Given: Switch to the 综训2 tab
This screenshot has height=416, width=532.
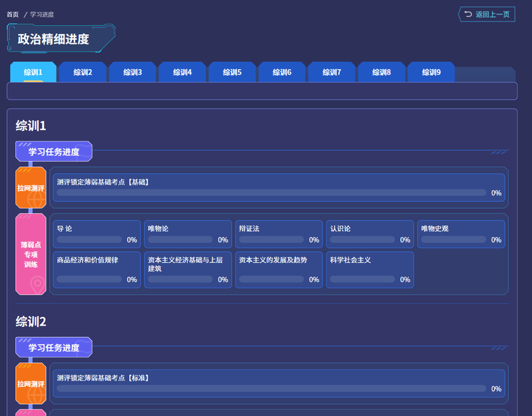Looking at the screenshot, I should tap(82, 72).
